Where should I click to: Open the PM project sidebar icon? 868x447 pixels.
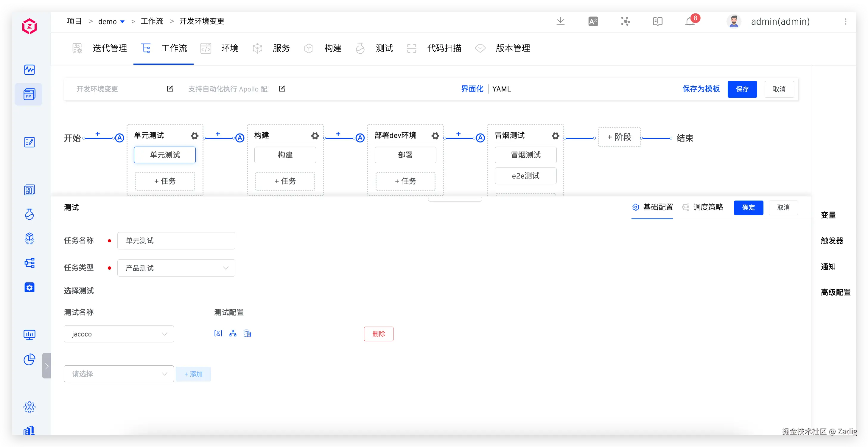pos(29,94)
